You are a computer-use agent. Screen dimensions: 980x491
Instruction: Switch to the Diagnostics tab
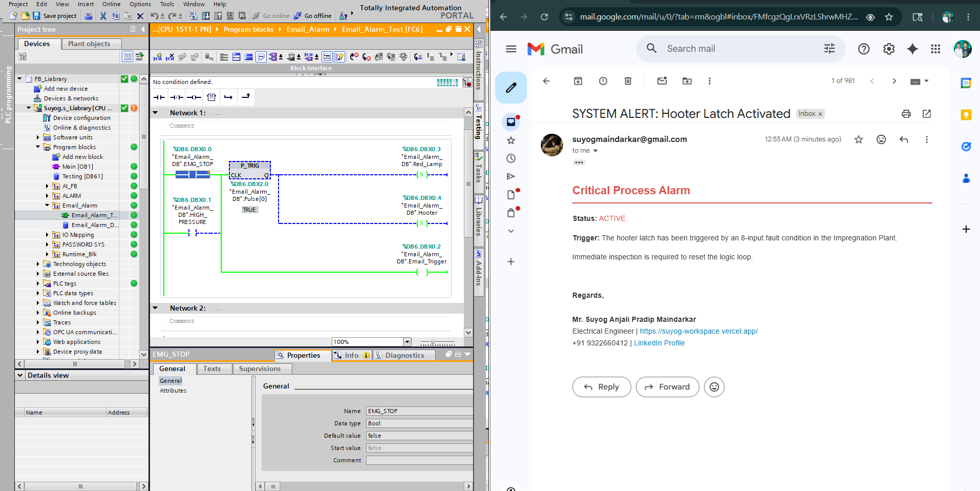point(404,355)
